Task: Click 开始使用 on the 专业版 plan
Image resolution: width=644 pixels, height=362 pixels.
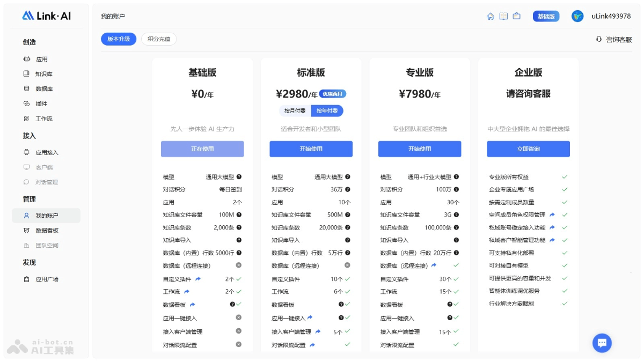Action: [x=420, y=149]
